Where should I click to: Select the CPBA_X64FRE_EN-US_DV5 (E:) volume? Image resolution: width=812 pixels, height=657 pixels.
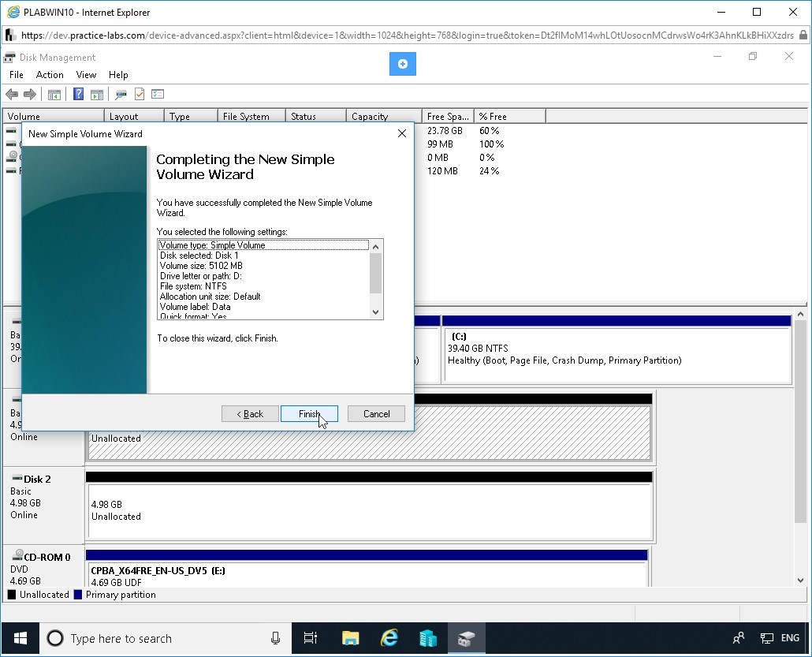click(367, 568)
